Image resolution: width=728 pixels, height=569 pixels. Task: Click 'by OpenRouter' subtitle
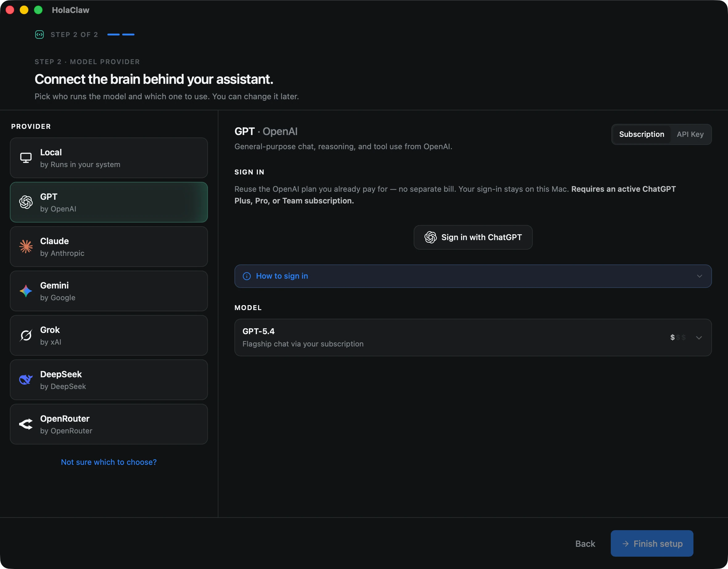click(x=66, y=431)
